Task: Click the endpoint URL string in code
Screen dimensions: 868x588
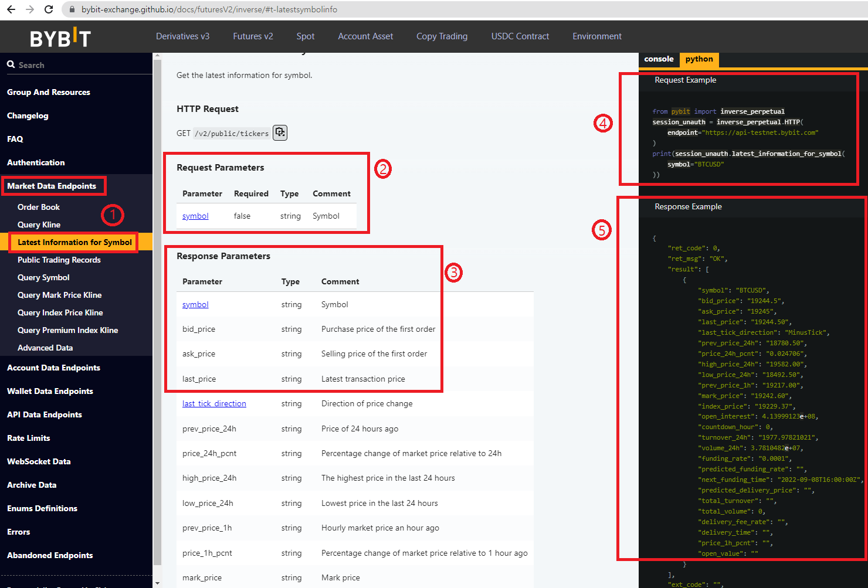Action: (760, 132)
